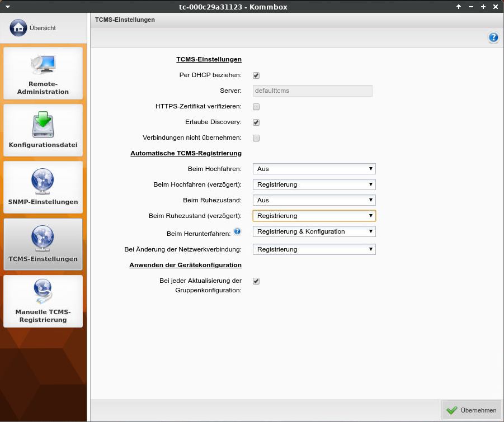The height and width of the screenshot is (422, 504).
Task: Toggle Bei jeder Aktualisierung der Gruppenkonfiguration
Action: [256, 281]
